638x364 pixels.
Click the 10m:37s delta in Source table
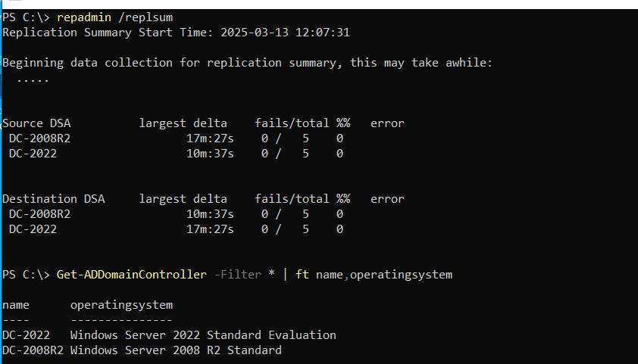pyautogui.click(x=210, y=154)
